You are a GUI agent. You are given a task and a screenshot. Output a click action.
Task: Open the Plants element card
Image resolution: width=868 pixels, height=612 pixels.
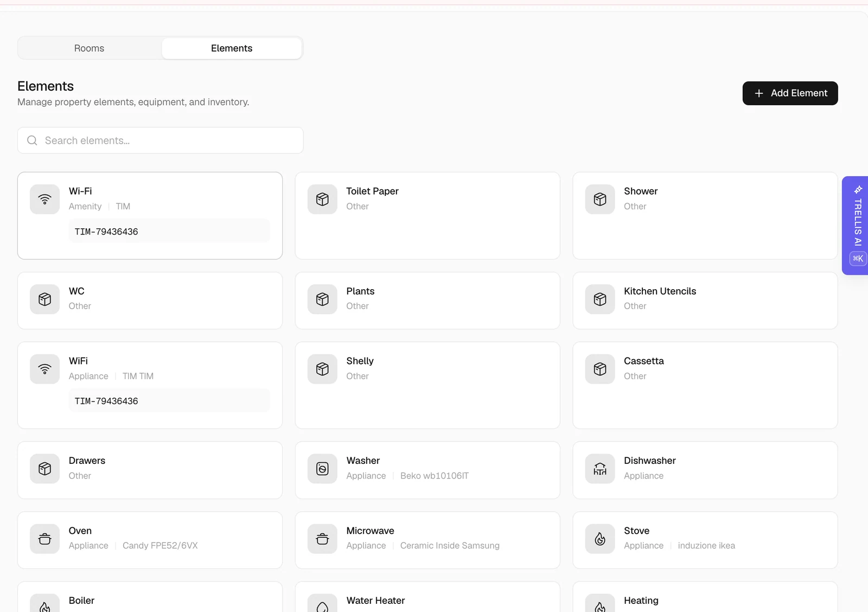pyautogui.click(x=427, y=301)
